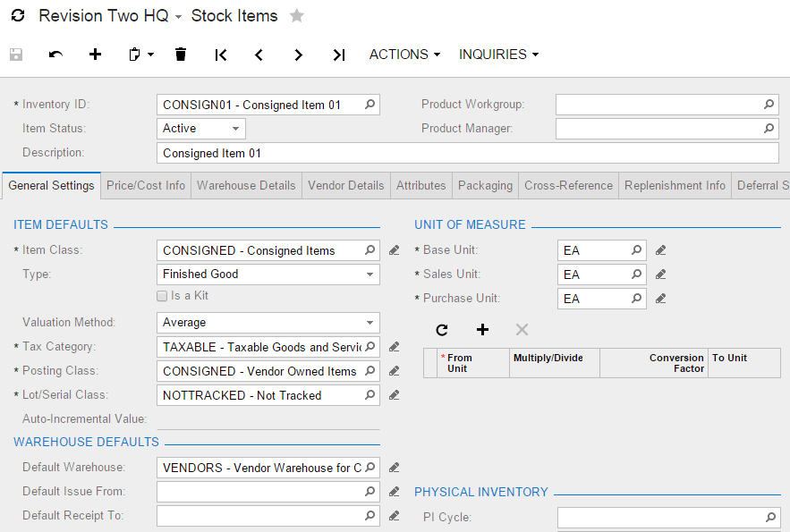The width and height of the screenshot is (790, 532).
Task: Edit Default Issue From with pencil icon
Action: click(394, 491)
